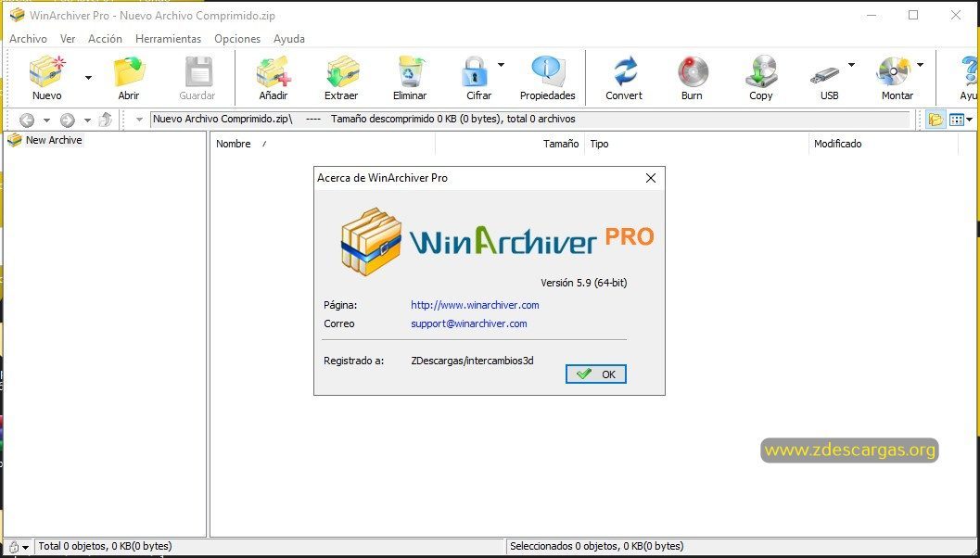Image resolution: width=980 pixels, height=558 pixels.
Task: Select New Archive tree item
Action: coord(53,140)
